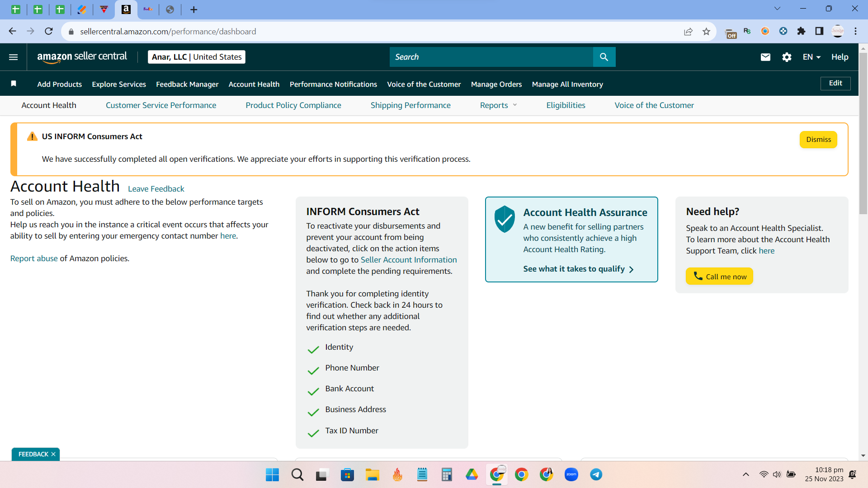The height and width of the screenshot is (488, 868).
Task: Click the Add Products menu item
Action: tap(60, 84)
